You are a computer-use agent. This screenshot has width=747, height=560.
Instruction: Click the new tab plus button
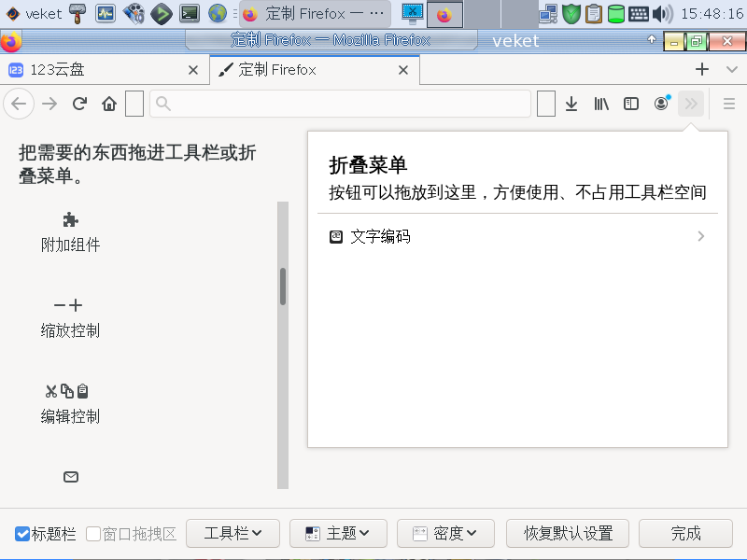(x=702, y=69)
